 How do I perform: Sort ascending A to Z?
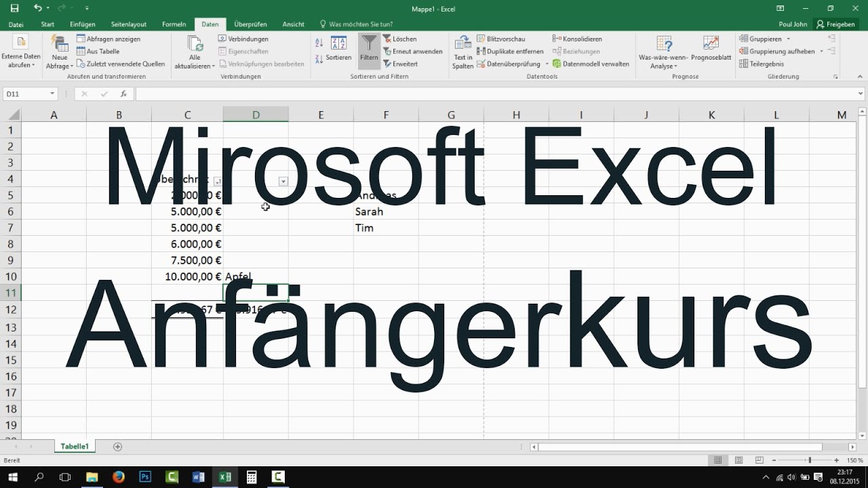click(319, 42)
